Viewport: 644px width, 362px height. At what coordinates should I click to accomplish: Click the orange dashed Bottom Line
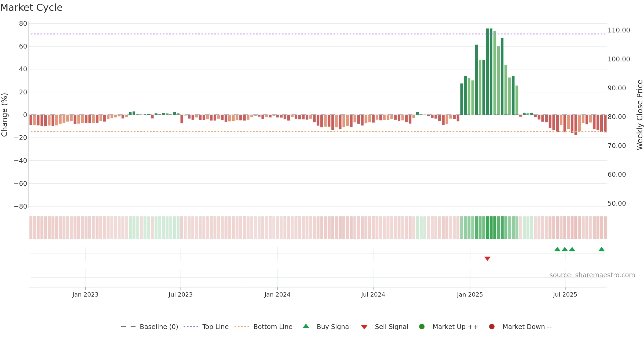click(x=318, y=131)
